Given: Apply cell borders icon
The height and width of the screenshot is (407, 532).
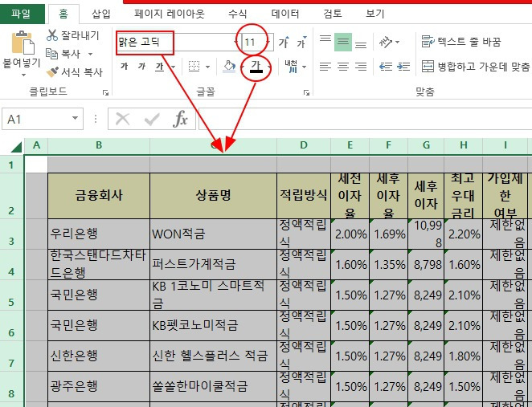Looking at the screenshot, I should [194, 67].
